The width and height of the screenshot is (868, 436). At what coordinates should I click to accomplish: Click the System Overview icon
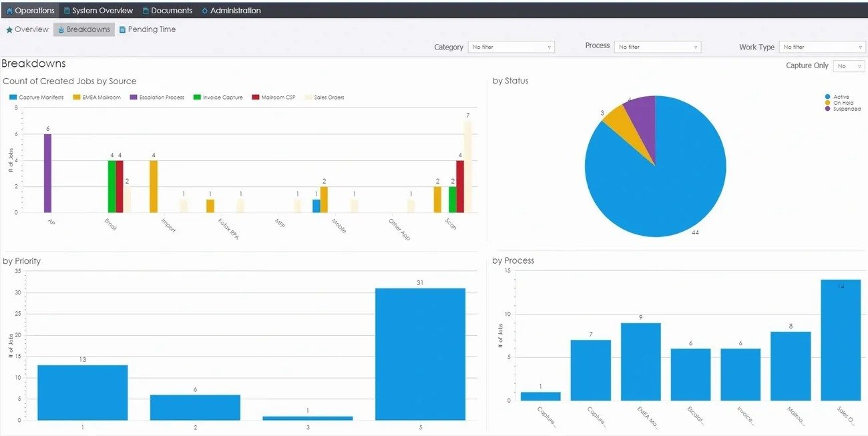tap(67, 11)
